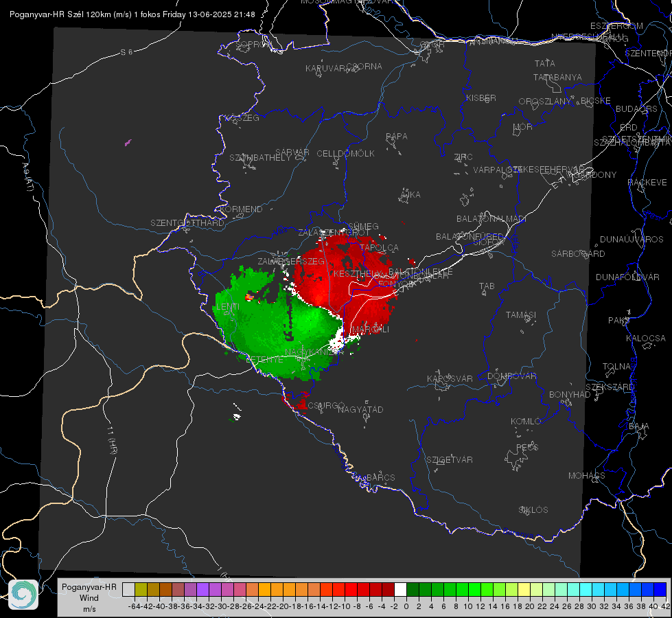Image resolution: width=672 pixels, height=618 pixels.
Task: Select the cyan 28 to 30 legend swatch
Action: 586,589
